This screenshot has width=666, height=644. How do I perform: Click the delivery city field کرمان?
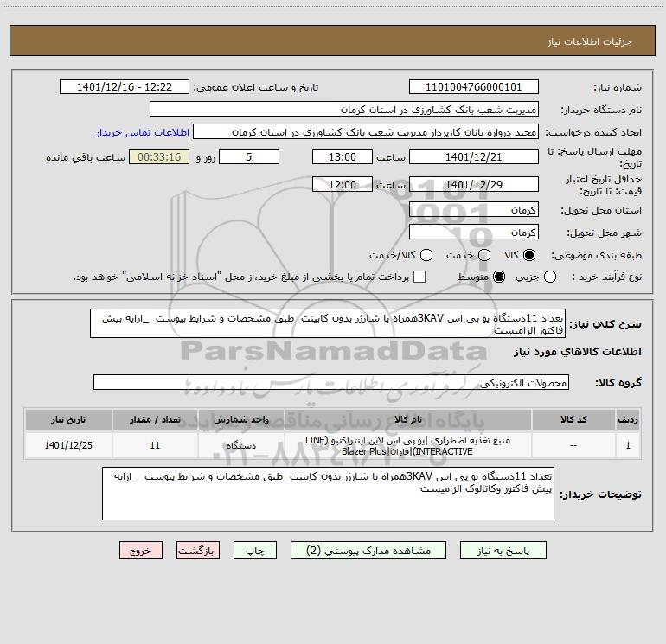pos(474,233)
